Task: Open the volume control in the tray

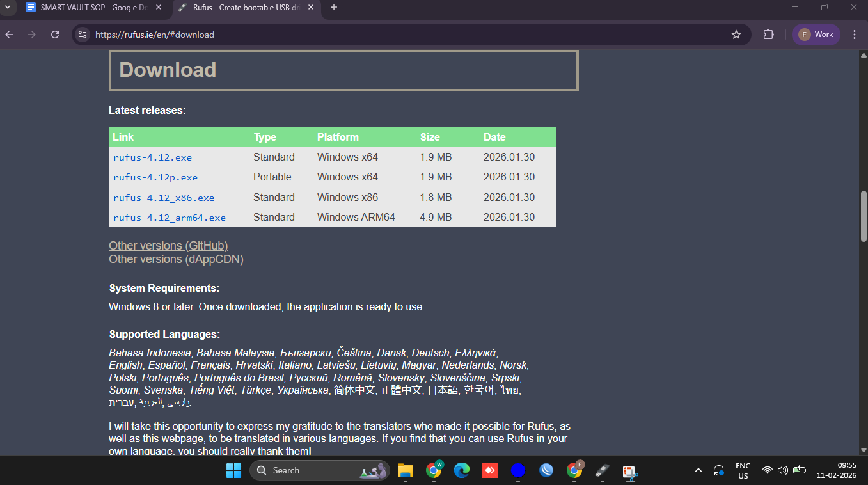Action: click(x=783, y=470)
